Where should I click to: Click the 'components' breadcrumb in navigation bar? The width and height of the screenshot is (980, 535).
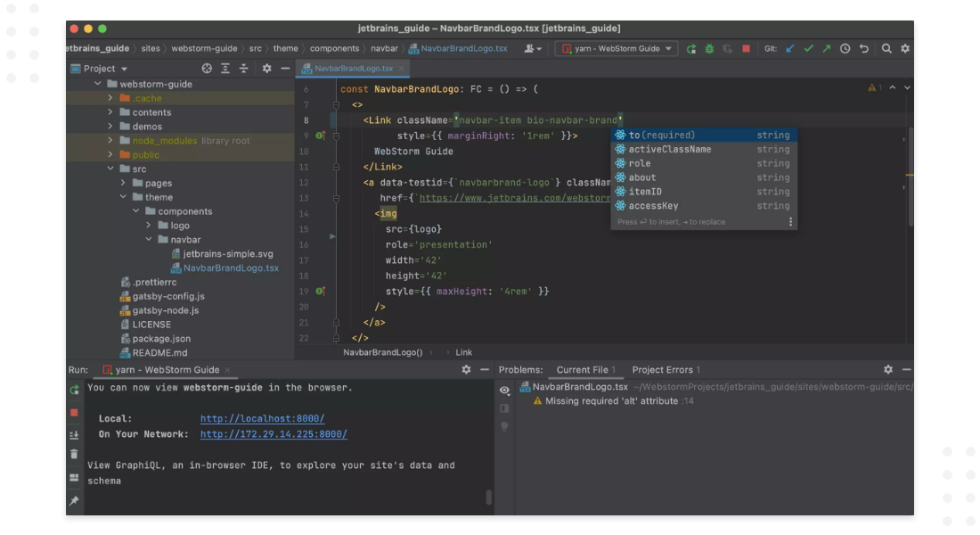click(x=334, y=49)
